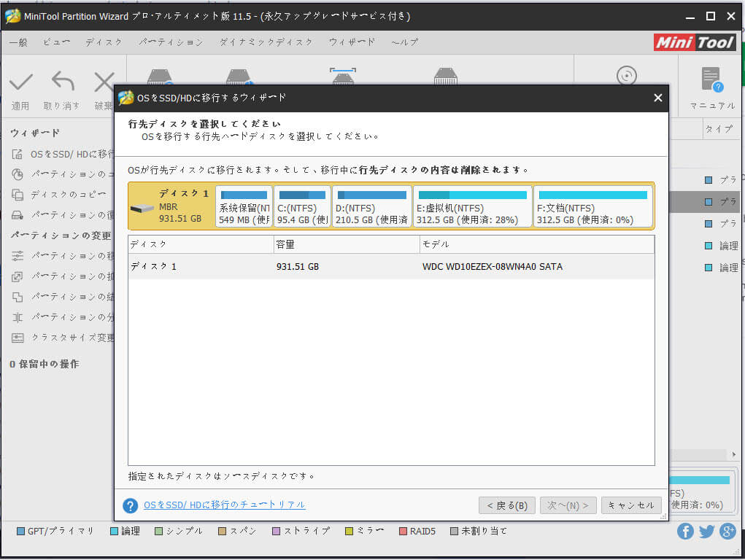745x560 pixels.
Task: Click the ストライプ legend color swatch
Action: (x=276, y=531)
